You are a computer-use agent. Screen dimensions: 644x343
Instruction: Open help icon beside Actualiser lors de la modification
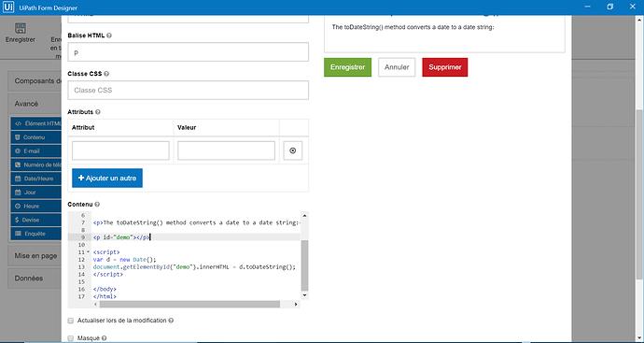171,321
